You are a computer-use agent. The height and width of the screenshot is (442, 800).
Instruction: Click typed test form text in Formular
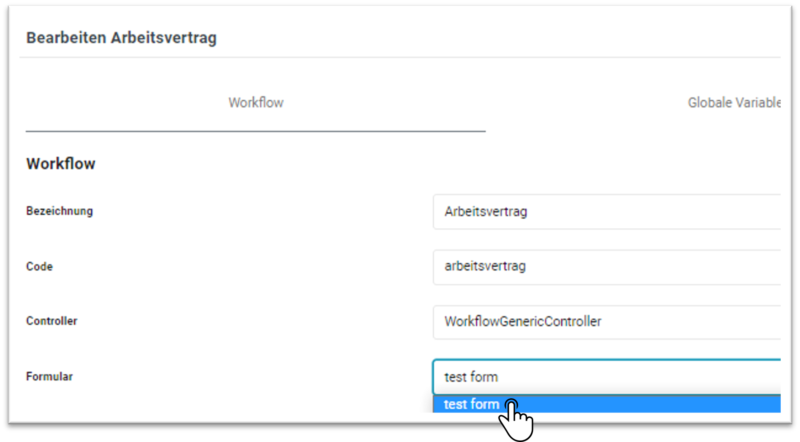pyautogui.click(x=471, y=377)
